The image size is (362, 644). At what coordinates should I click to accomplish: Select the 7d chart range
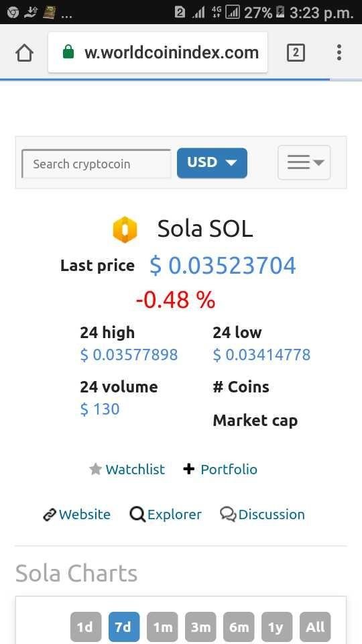pyautogui.click(x=124, y=627)
